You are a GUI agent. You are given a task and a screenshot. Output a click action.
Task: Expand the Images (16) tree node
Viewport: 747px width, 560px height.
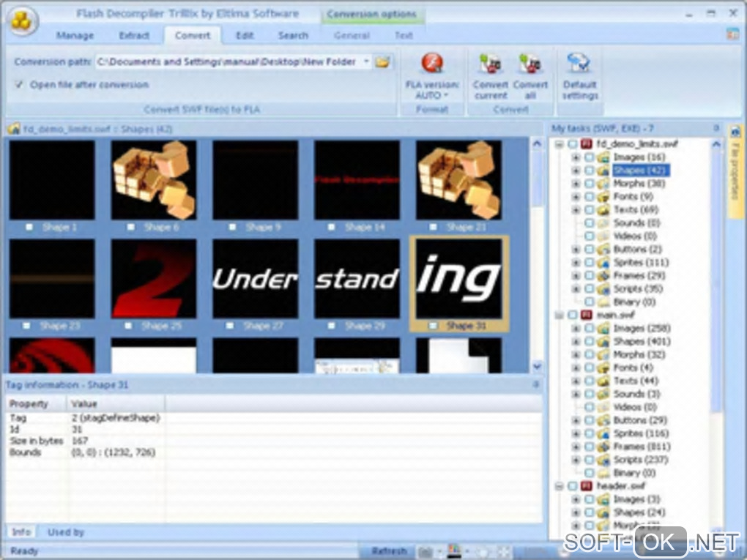pos(576,157)
